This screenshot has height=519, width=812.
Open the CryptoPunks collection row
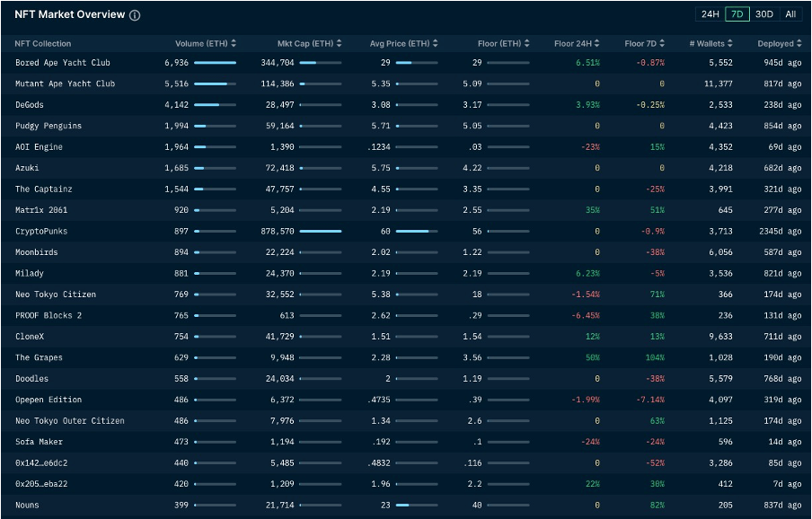[41, 231]
